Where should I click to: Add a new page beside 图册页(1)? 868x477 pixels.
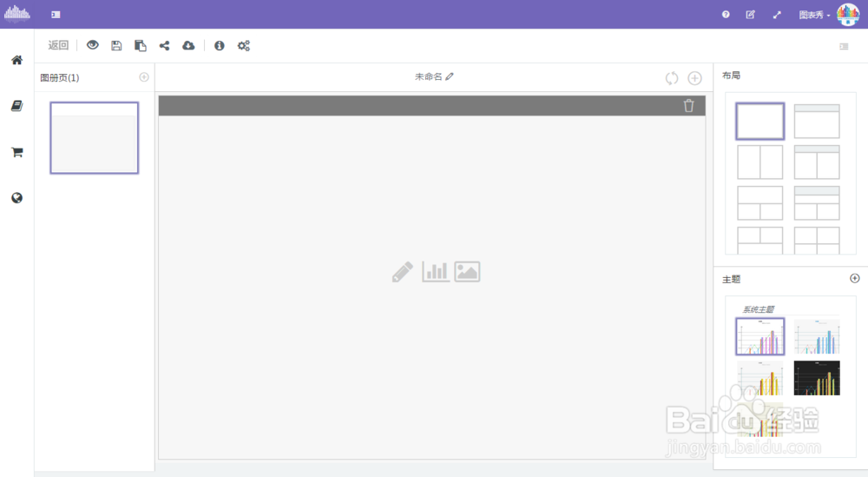pyautogui.click(x=144, y=77)
